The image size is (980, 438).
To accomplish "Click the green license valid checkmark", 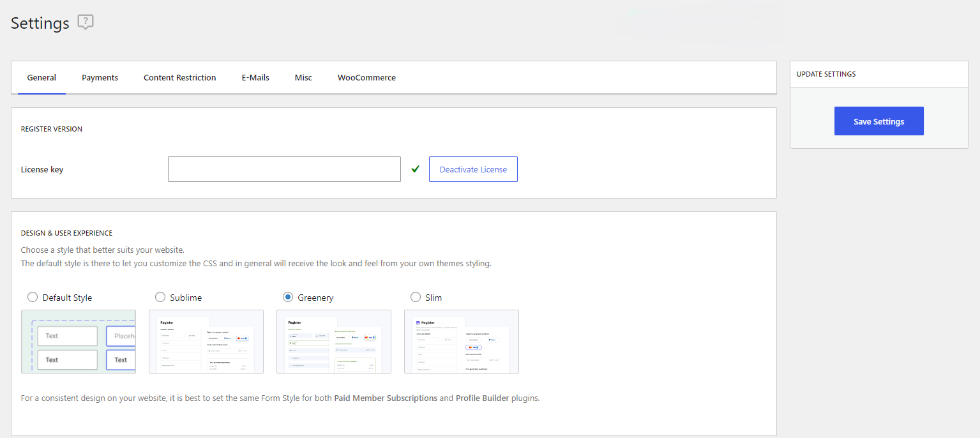I will pos(416,169).
